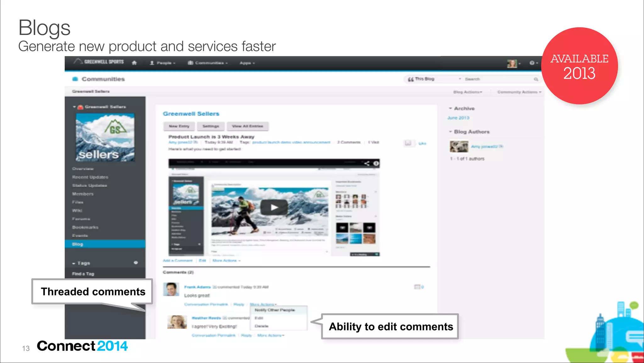The height and width of the screenshot is (363, 644).
Task: Open More Actions under Heather Reeds comment
Action: coord(271,336)
